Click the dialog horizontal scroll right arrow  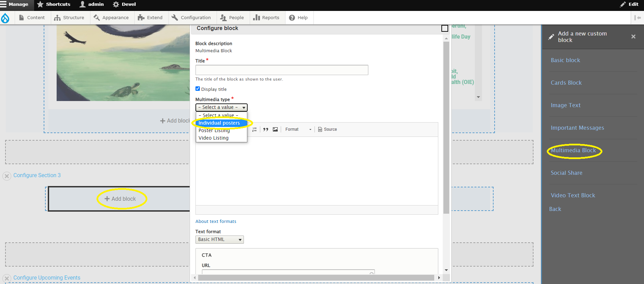439,278
